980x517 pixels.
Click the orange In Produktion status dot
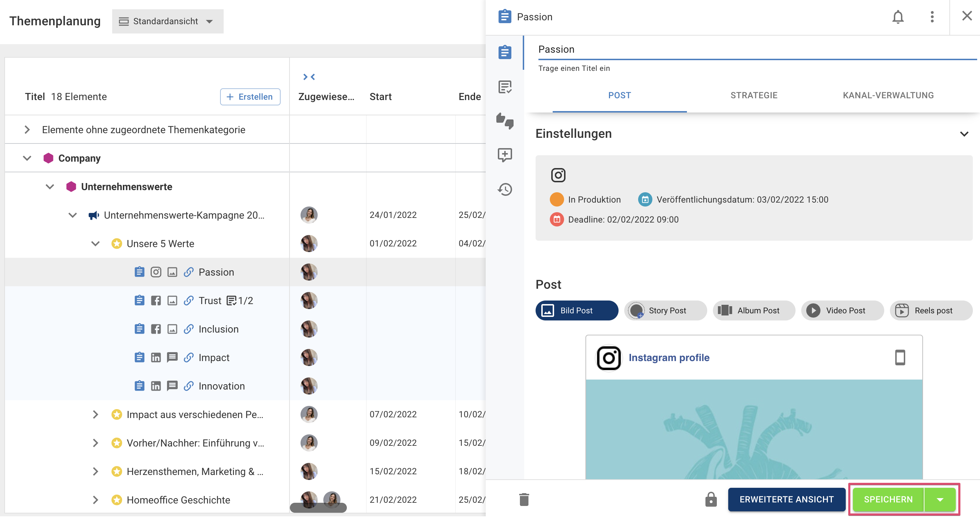click(x=557, y=199)
